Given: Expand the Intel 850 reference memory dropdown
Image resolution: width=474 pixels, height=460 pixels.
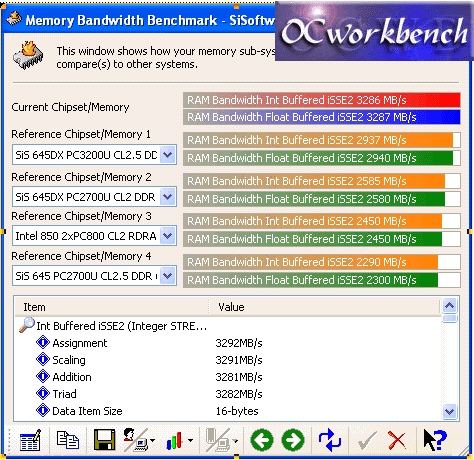Looking at the screenshot, I should coord(167,236).
